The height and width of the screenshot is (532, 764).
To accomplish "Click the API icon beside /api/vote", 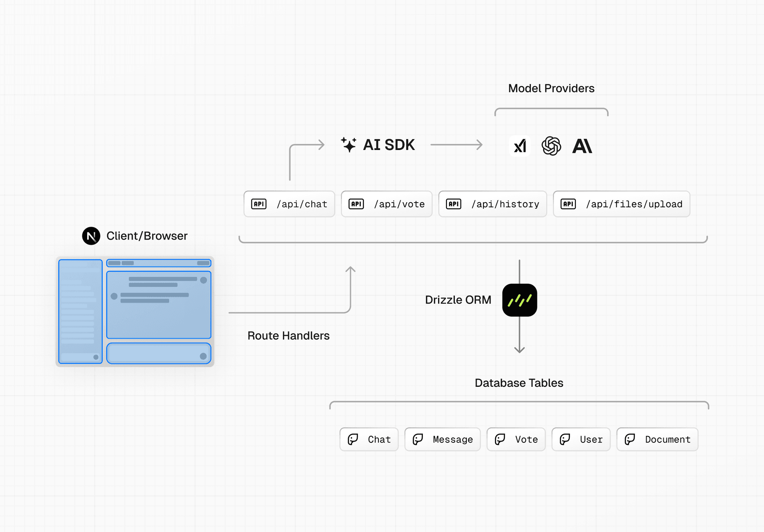I will 356,204.
